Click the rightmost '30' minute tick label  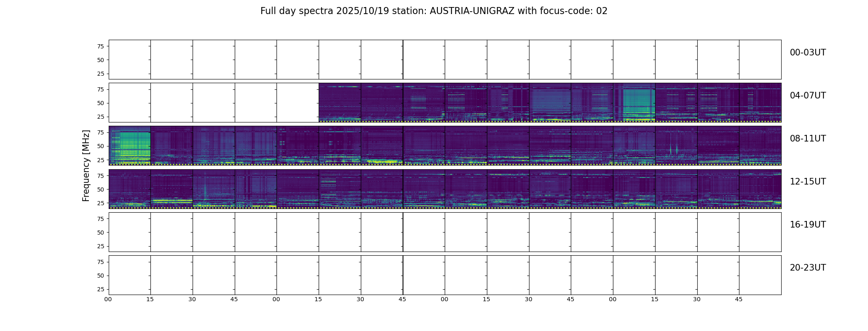(x=697, y=299)
